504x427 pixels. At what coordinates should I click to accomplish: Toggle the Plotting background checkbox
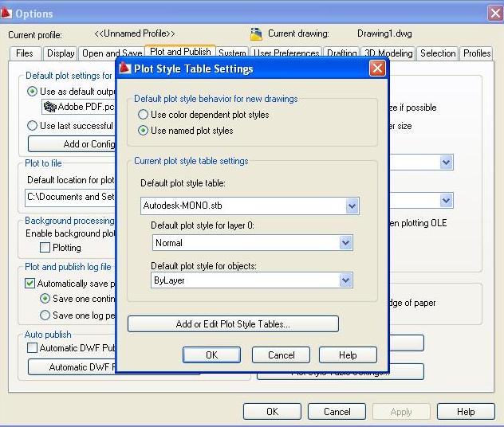(x=45, y=247)
